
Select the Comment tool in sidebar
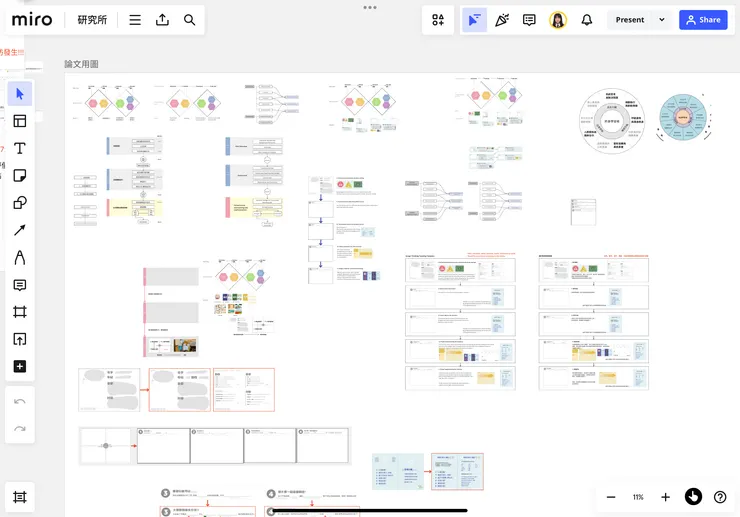[x=20, y=285]
